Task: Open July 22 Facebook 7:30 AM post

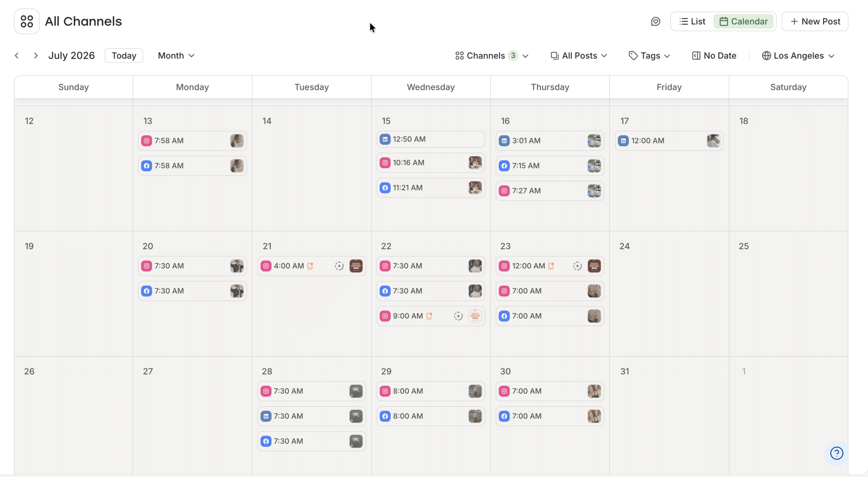Action: click(x=431, y=291)
